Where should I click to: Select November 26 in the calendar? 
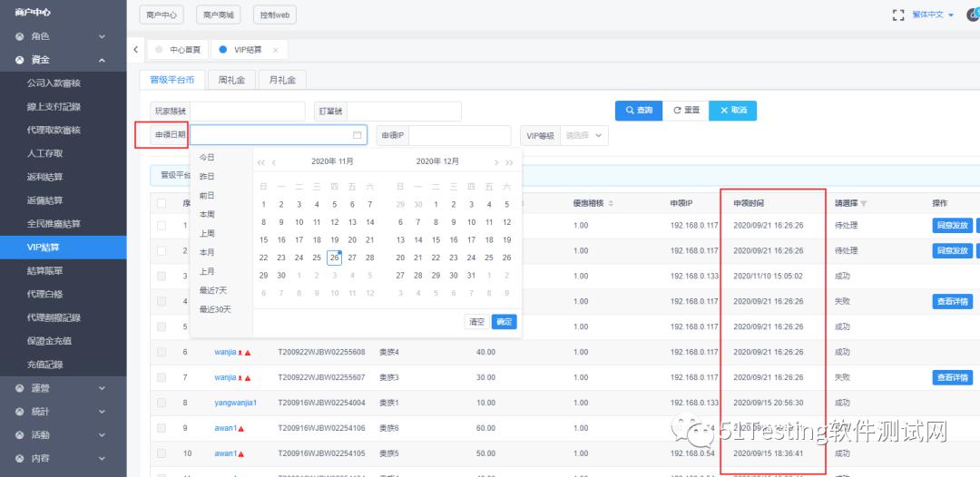click(x=334, y=258)
